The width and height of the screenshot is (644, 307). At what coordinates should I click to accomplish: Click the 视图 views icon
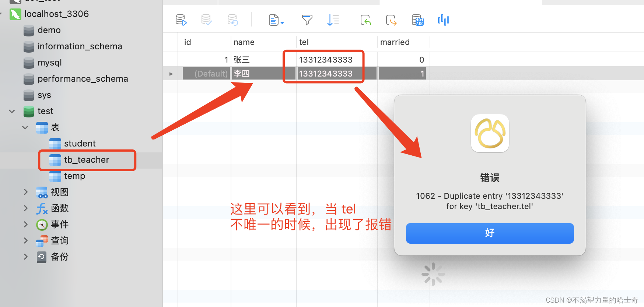pyautogui.click(x=42, y=192)
